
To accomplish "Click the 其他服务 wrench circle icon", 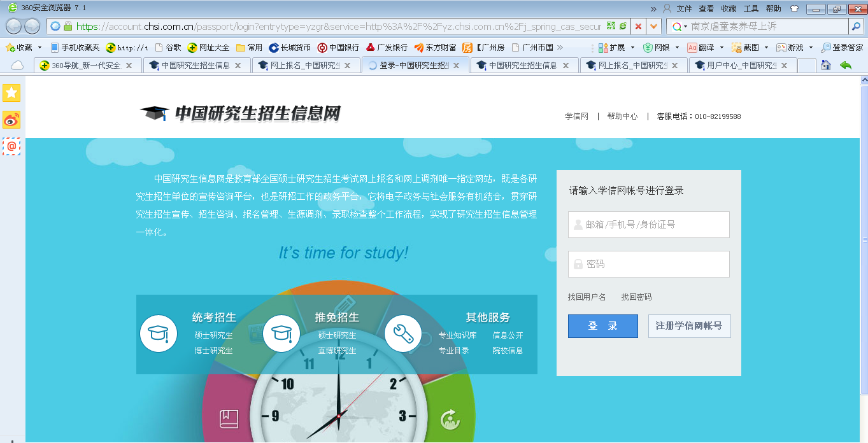I will point(403,334).
